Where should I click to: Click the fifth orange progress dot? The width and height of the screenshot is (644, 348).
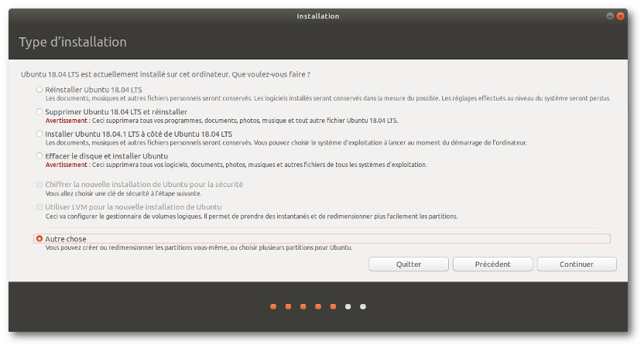(333, 307)
